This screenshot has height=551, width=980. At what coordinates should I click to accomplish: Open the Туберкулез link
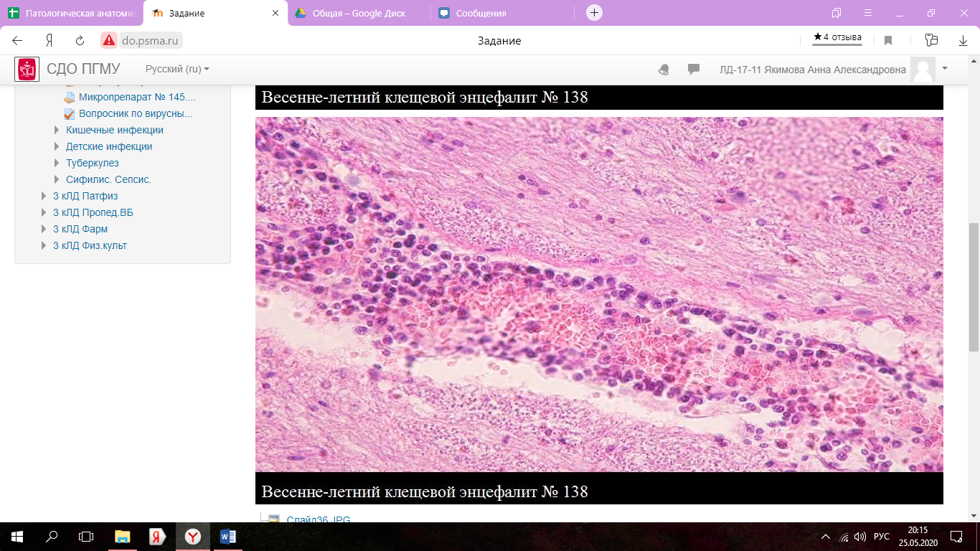[x=93, y=163]
